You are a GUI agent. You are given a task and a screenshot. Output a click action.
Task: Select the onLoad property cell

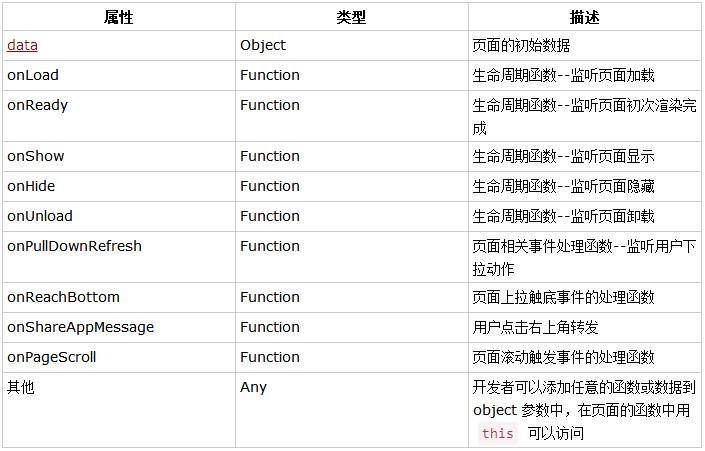(119, 76)
